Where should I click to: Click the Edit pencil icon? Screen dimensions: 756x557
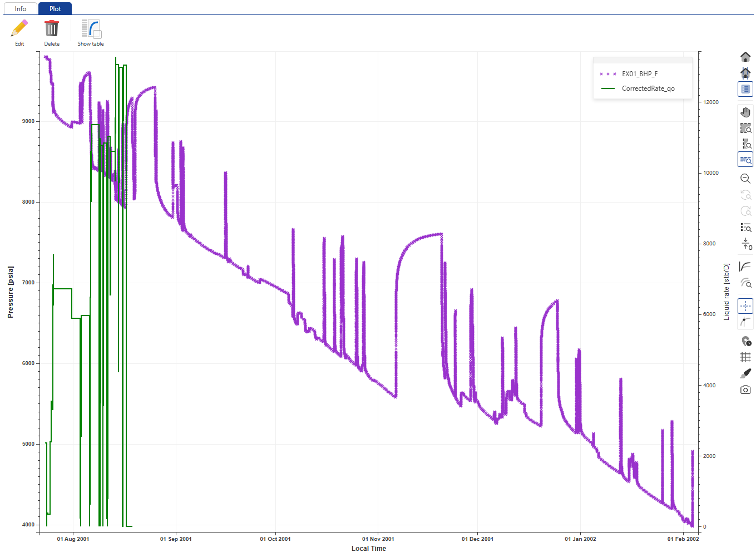[x=19, y=28]
